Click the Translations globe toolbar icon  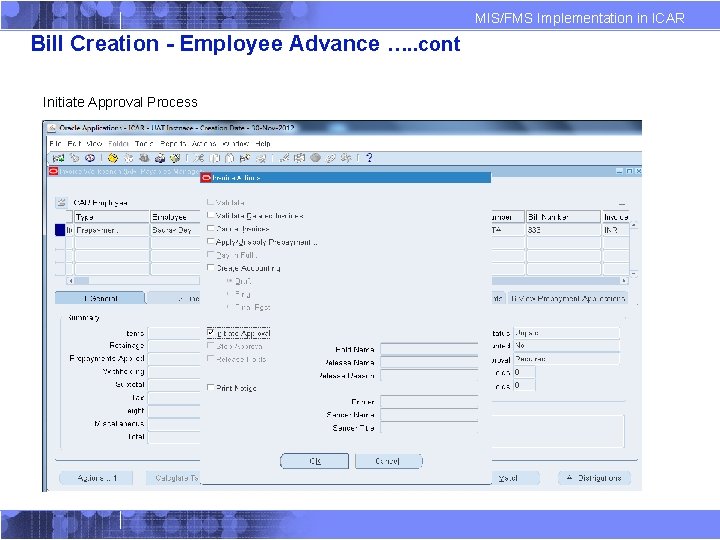[x=315, y=158]
